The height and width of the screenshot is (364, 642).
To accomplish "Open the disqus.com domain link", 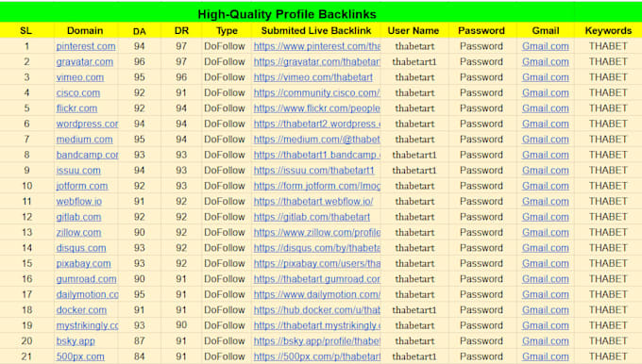I will (x=81, y=248).
